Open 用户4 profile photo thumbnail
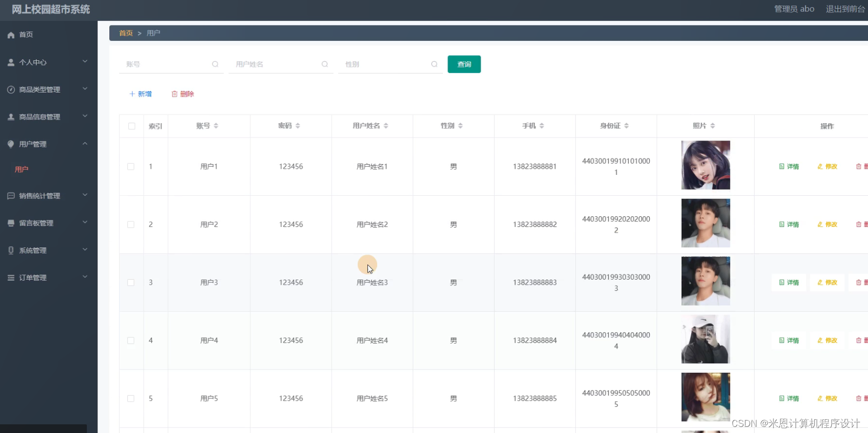 click(706, 339)
